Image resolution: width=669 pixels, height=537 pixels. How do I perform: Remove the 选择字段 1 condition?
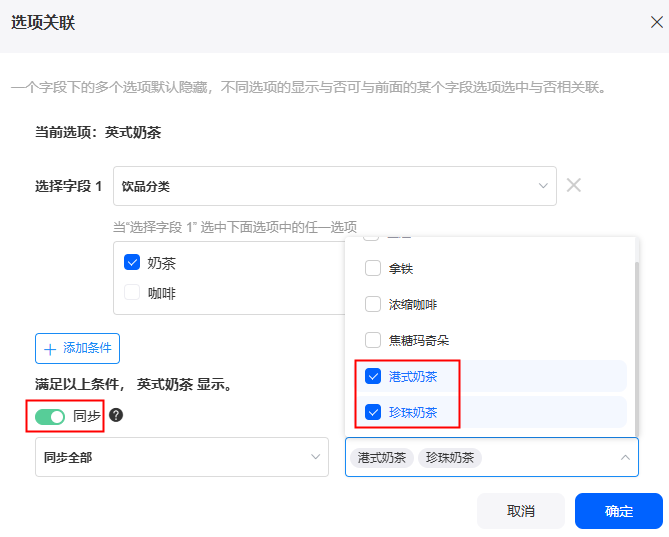574,186
